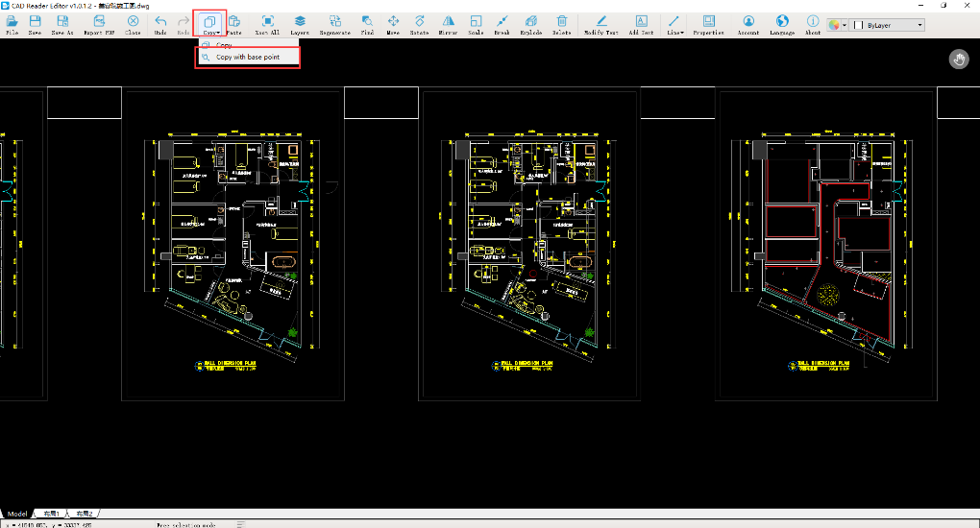980x528 pixels.
Task: Choose the plain 'Copy' menu entry
Action: pos(224,45)
